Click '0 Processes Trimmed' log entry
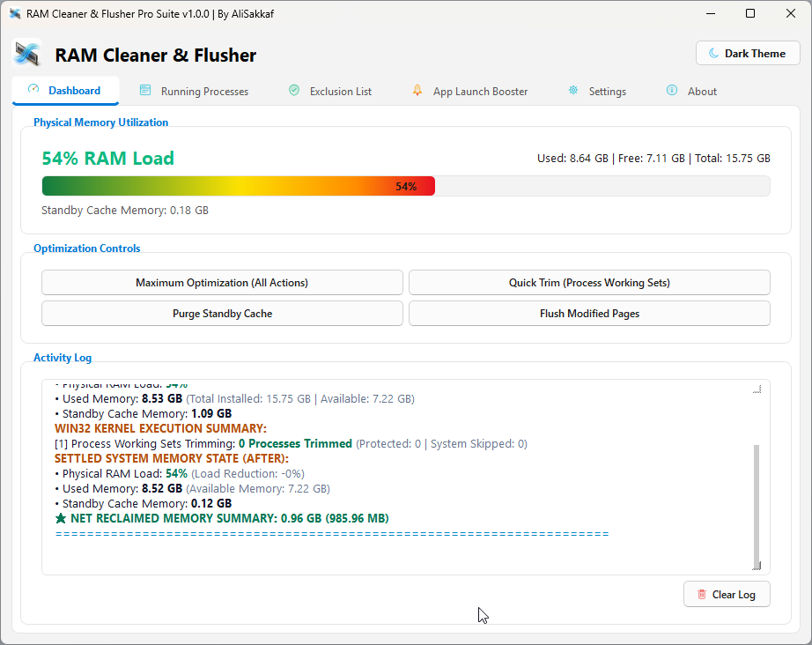The height and width of the screenshot is (645, 812). click(295, 443)
